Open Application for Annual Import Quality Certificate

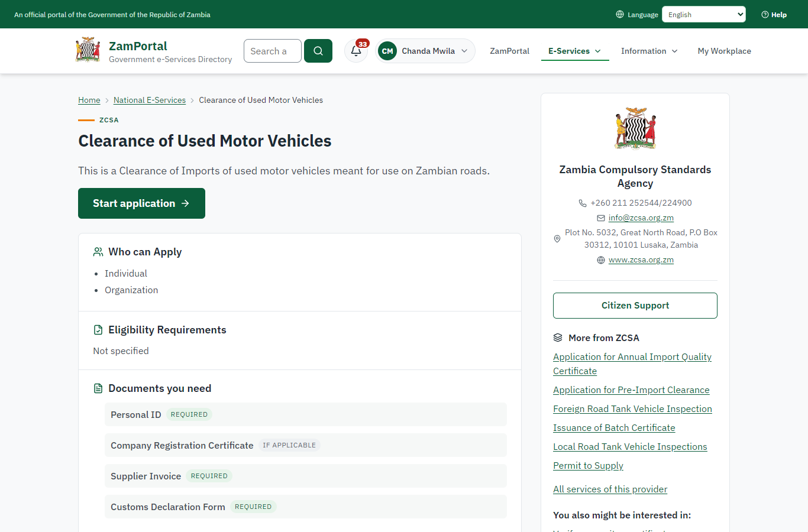(632, 364)
